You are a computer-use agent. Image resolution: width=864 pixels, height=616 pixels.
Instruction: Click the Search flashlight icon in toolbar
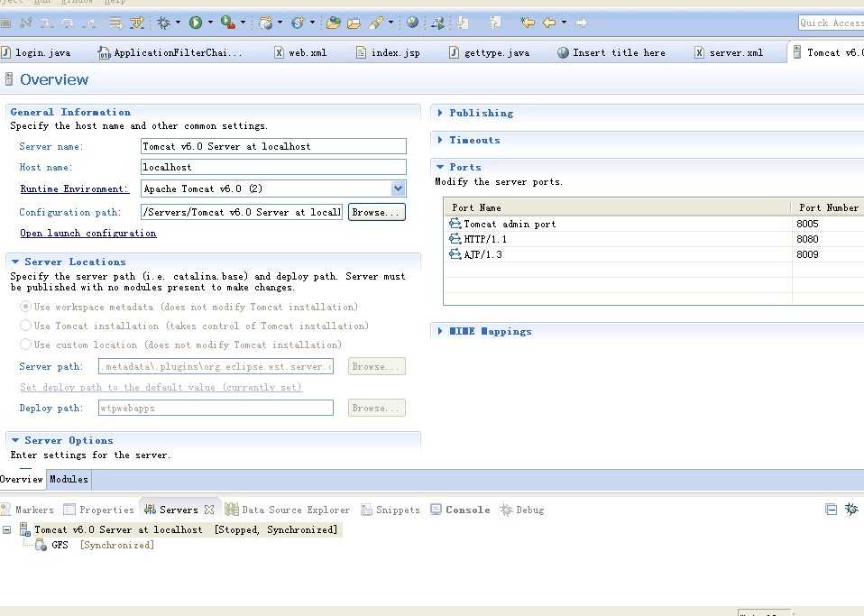pyautogui.click(x=377, y=23)
